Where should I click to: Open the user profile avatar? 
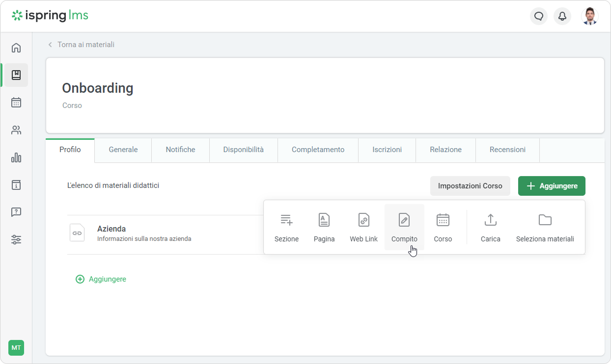[589, 16]
